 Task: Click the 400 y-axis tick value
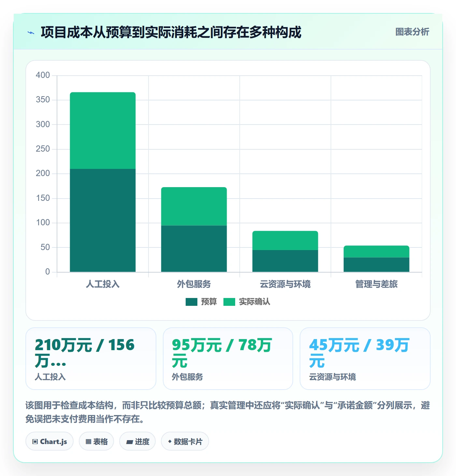click(x=43, y=75)
